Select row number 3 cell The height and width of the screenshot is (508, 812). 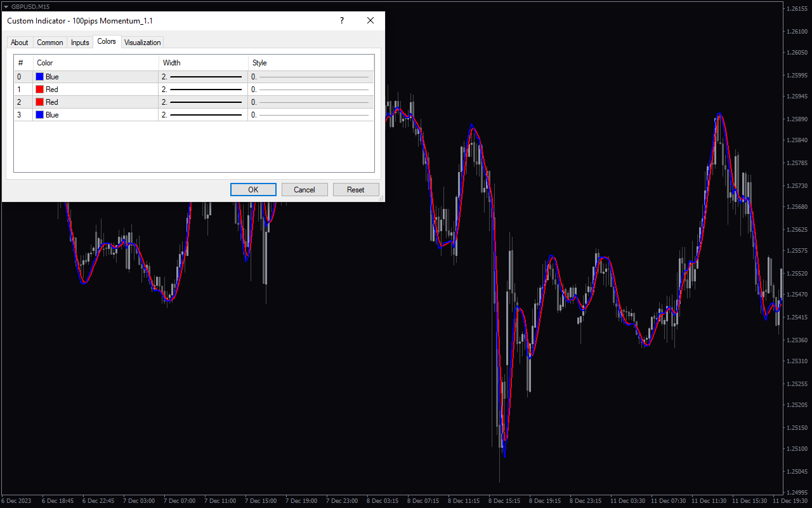[23, 115]
